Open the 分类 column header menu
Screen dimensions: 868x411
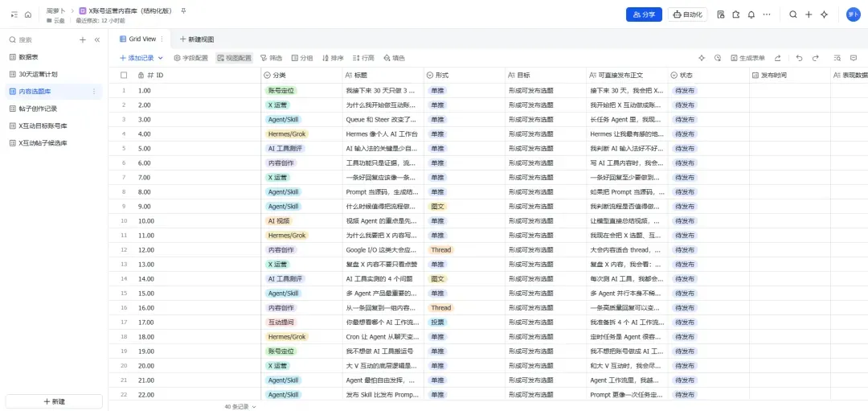point(301,75)
